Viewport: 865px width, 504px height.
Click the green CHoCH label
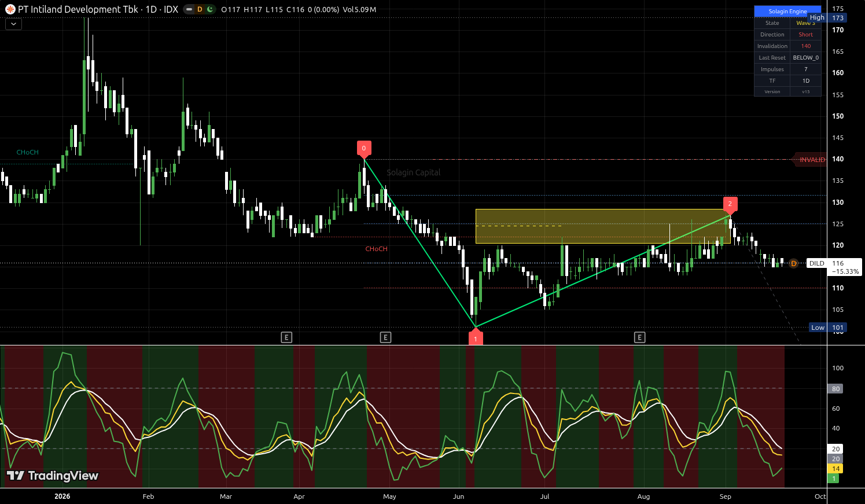coord(28,152)
